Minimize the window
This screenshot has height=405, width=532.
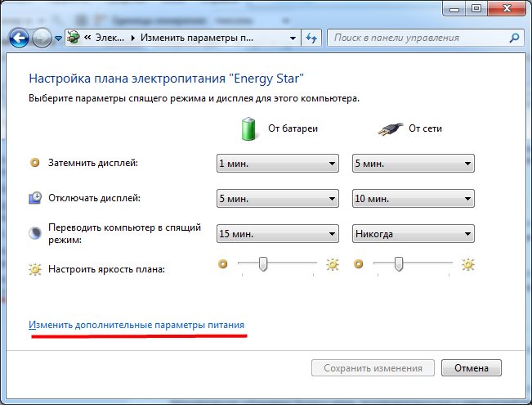(x=454, y=8)
